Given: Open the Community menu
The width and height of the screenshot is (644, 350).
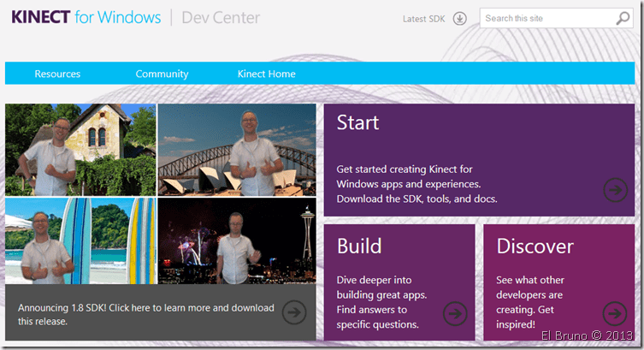Looking at the screenshot, I should click(x=162, y=74).
